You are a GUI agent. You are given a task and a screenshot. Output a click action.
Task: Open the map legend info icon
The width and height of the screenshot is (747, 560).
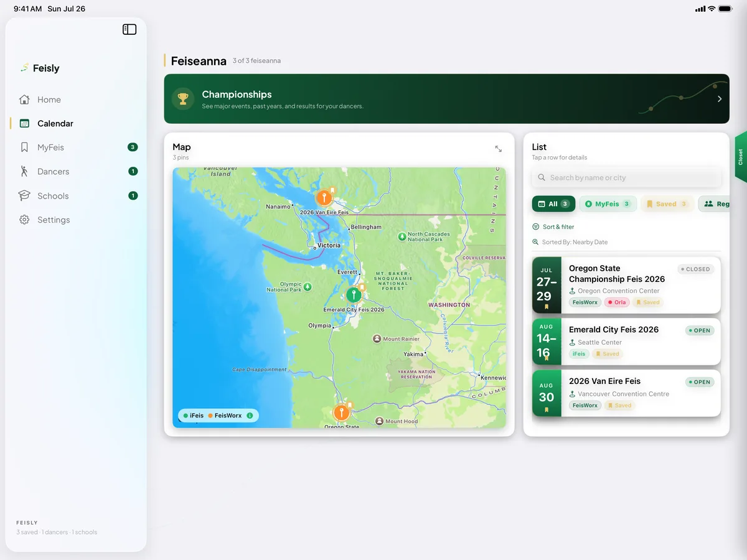click(x=250, y=416)
